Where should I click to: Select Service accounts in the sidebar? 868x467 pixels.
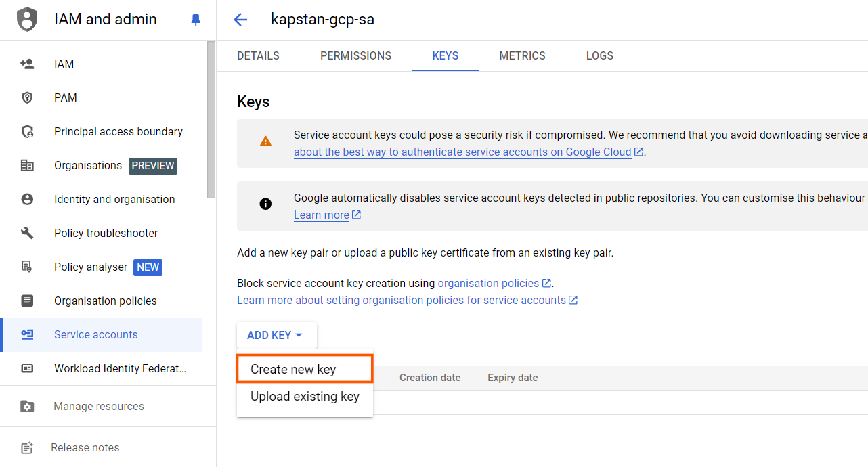point(102,334)
